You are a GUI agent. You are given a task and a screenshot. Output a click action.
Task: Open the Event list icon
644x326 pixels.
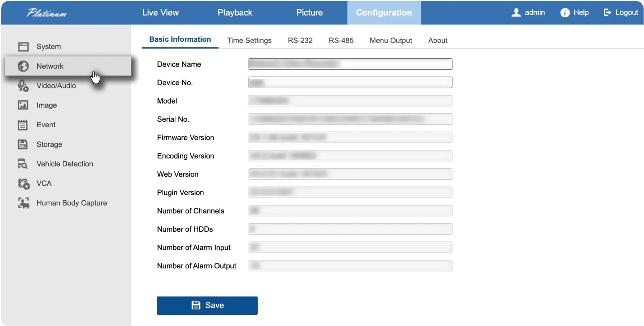pos(22,125)
